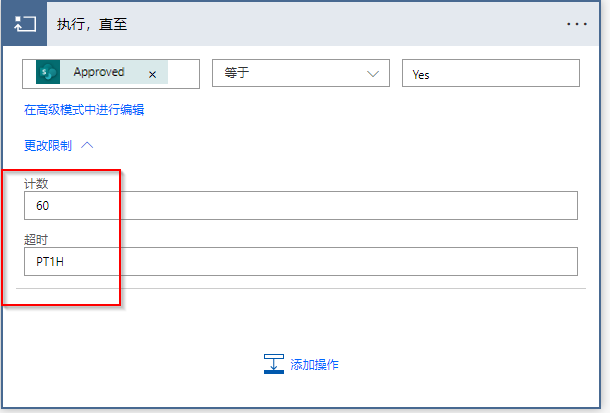The height and width of the screenshot is (413, 610).
Task: Collapse the 更改限制 section
Action: 59,145
